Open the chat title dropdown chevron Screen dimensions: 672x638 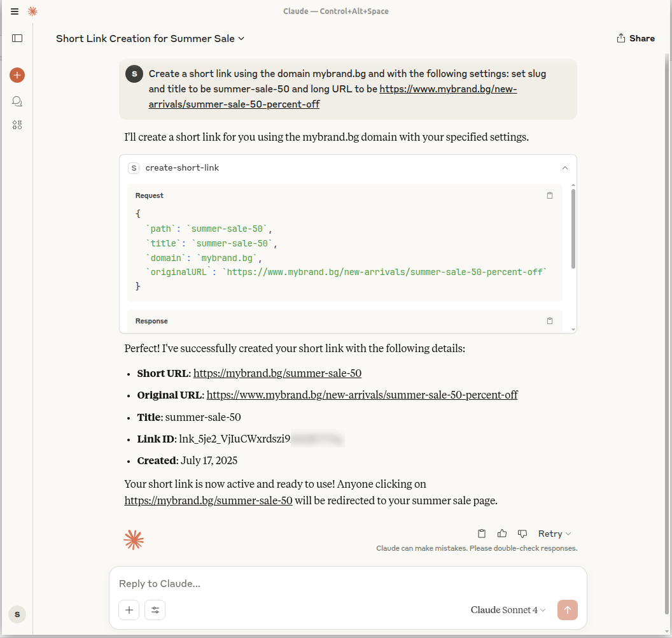click(241, 39)
